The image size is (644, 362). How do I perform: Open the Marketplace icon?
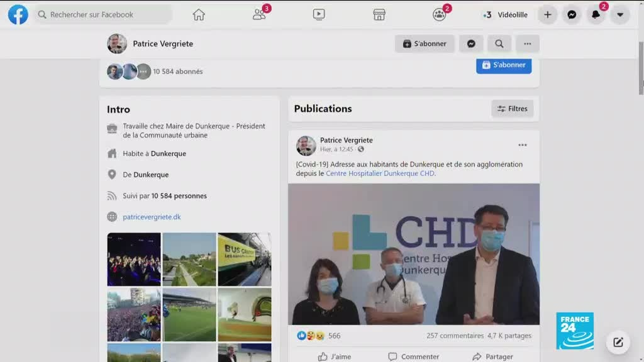pos(379,14)
